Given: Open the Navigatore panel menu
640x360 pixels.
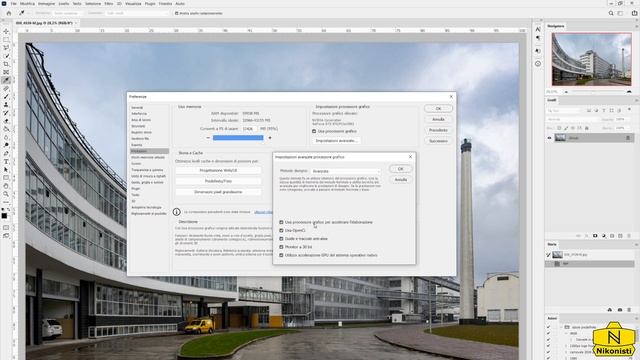Looking at the screenshot, I should tap(636, 26).
